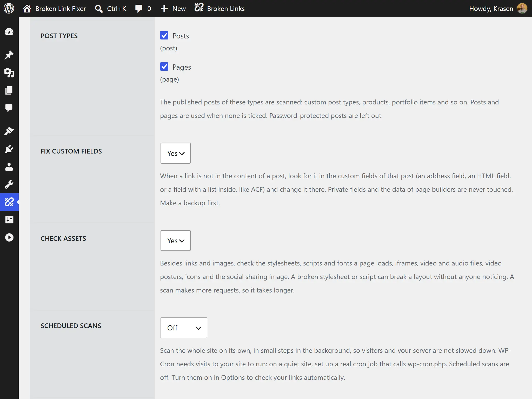Click the plus icon next to New
Viewport: 532px width, 399px height.
pyautogui.click(x=164, y=9)
